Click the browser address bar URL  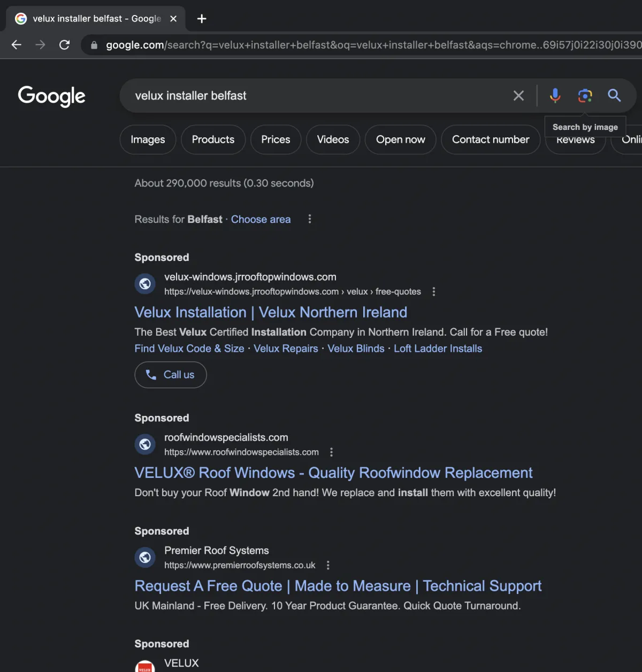tap(373, 45)
